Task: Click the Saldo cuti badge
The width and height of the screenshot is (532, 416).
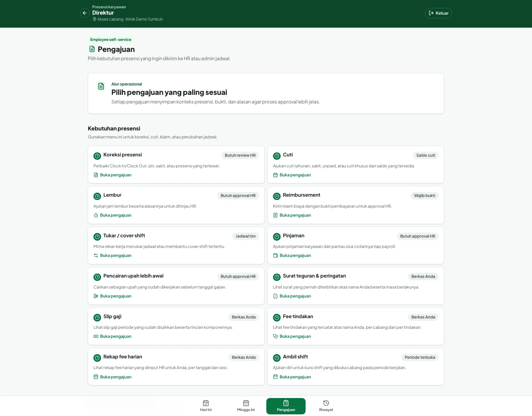Action: click(426, 155)
